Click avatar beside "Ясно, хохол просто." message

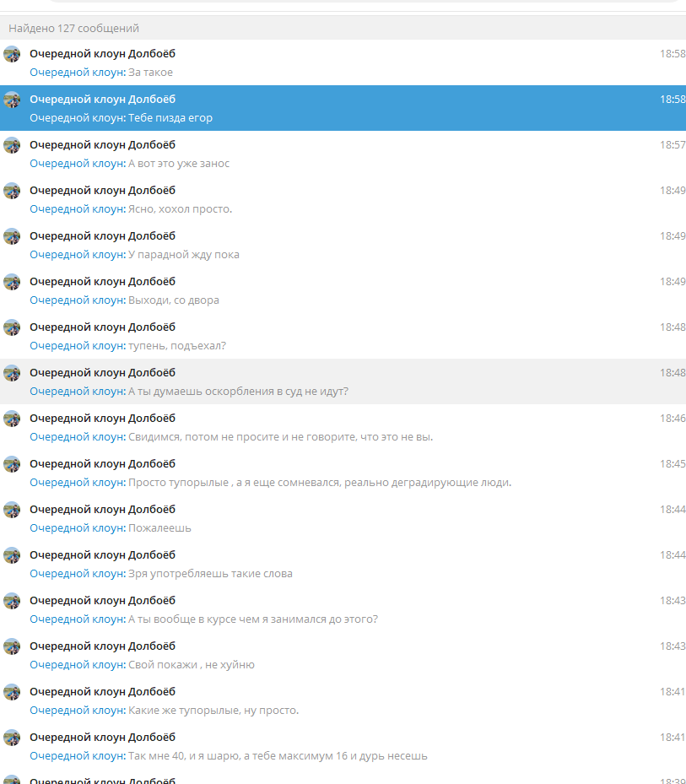pos(12,191)
